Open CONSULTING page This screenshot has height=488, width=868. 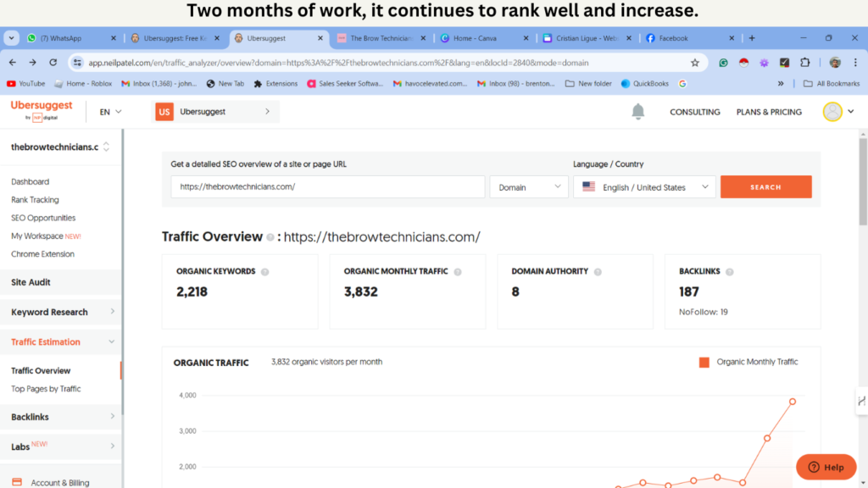tap(695, 112)
